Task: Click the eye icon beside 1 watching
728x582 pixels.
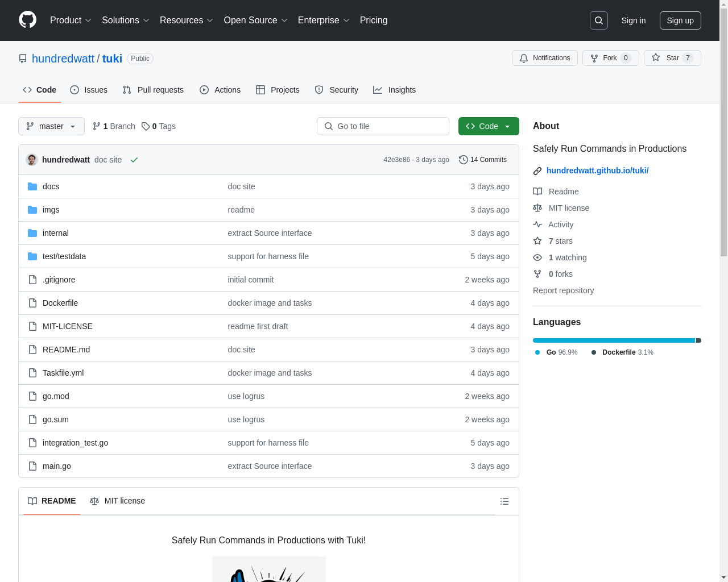Action: (x=537, y=257)
